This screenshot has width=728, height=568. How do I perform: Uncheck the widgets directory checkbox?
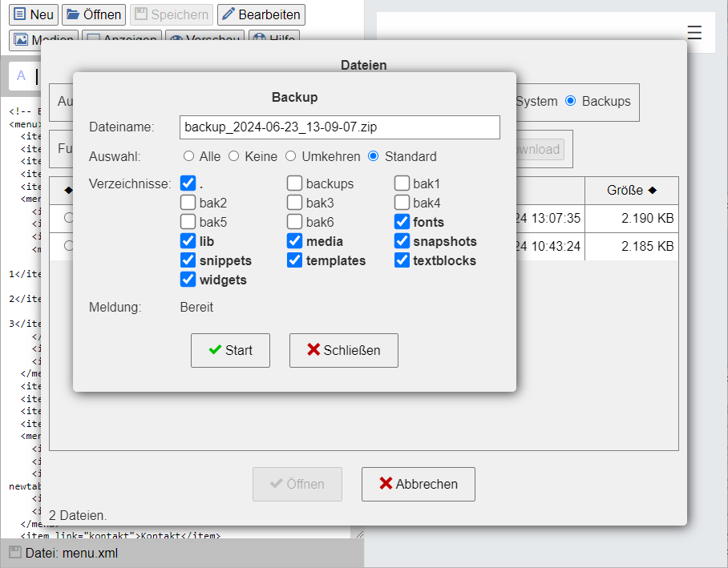188,280
